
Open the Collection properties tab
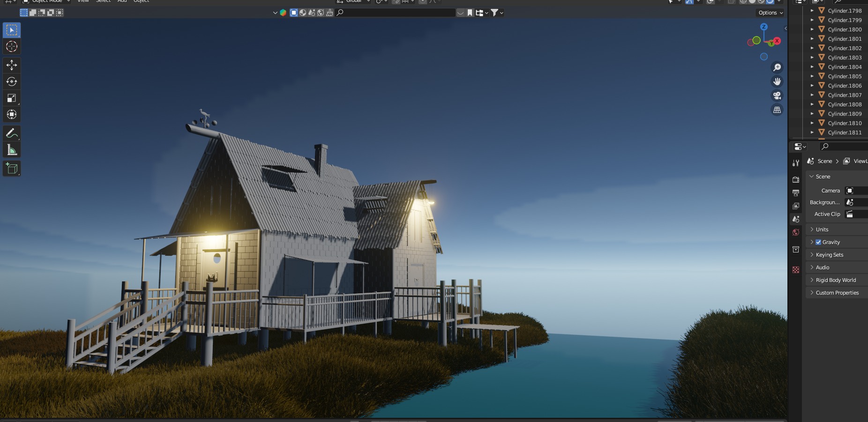796,249
